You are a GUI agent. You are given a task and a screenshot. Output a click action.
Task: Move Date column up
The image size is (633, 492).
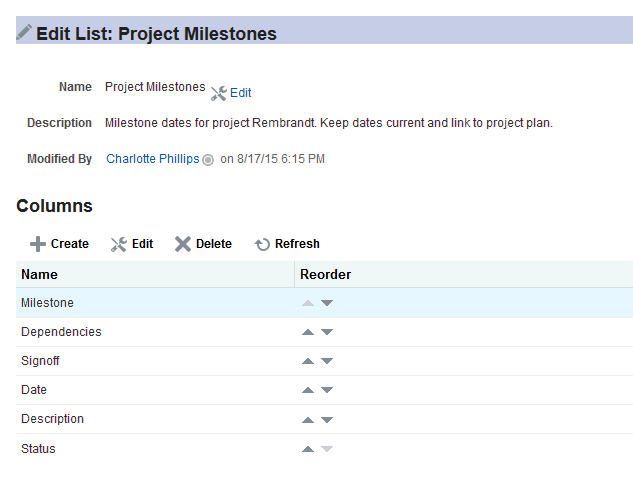(x=308, y=390)
